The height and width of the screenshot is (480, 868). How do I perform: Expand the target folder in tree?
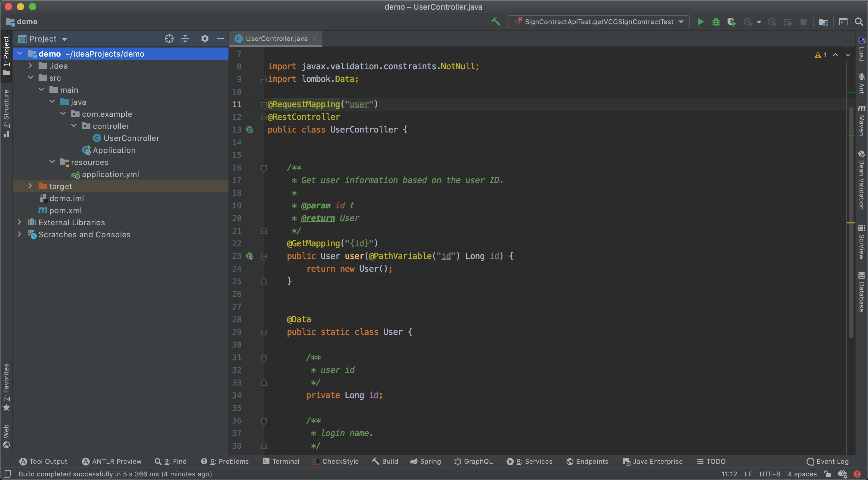point(30,186)
